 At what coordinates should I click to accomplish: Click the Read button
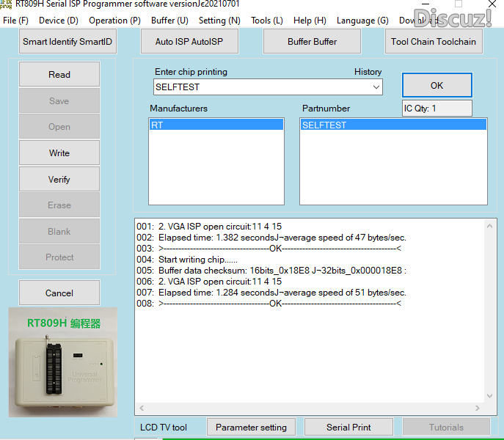point(59,75)
